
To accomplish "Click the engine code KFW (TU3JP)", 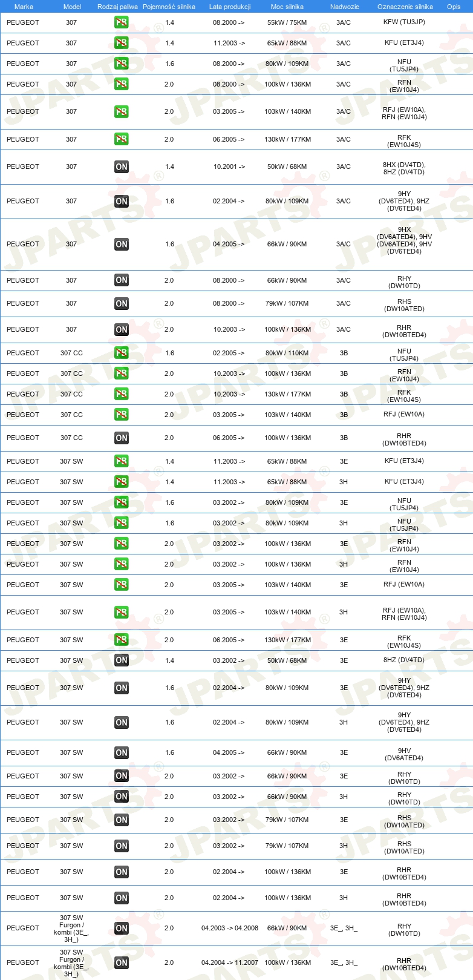I will tap(404, 22).
